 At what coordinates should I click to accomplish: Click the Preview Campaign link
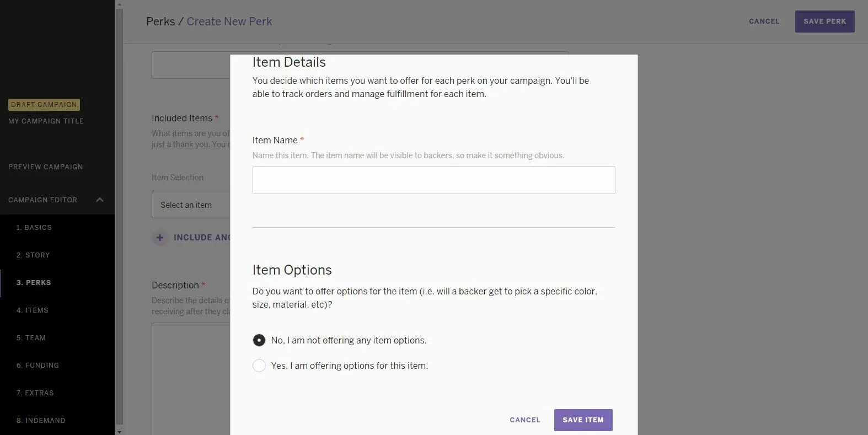(46, 167)
